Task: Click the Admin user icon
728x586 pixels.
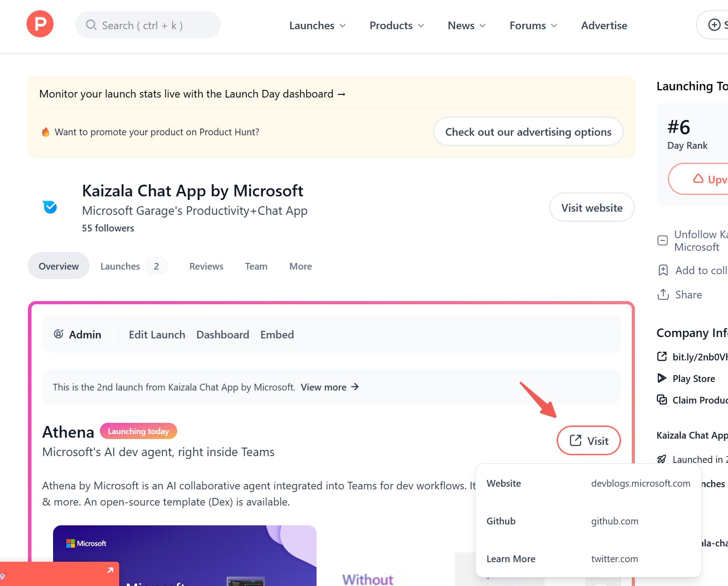Action: coord(58,334)
